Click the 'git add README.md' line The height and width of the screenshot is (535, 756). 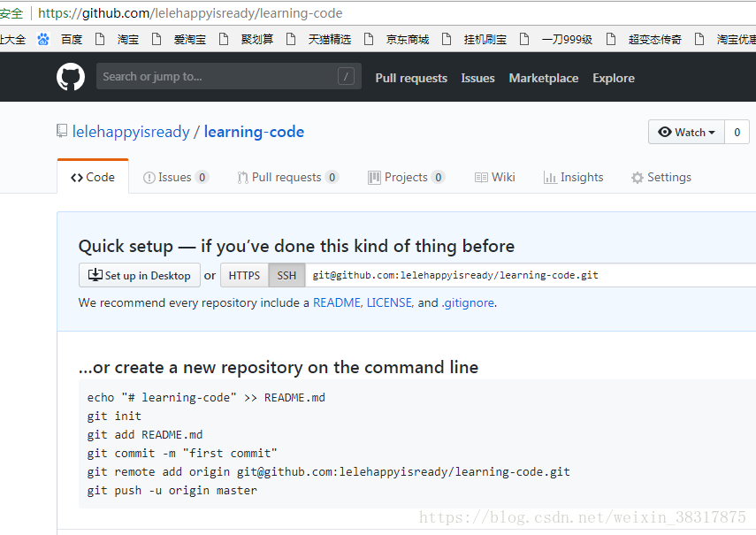pos(145,435)
